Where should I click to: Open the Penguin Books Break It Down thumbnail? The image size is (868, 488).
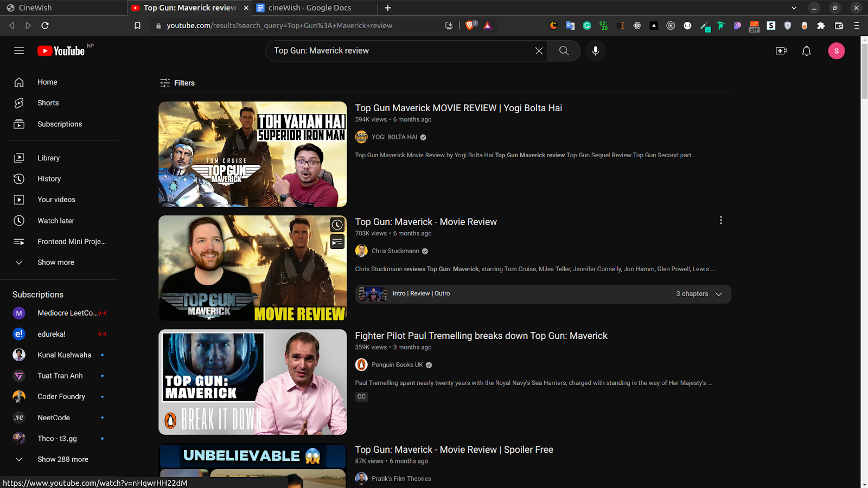(x=253, y=382)
